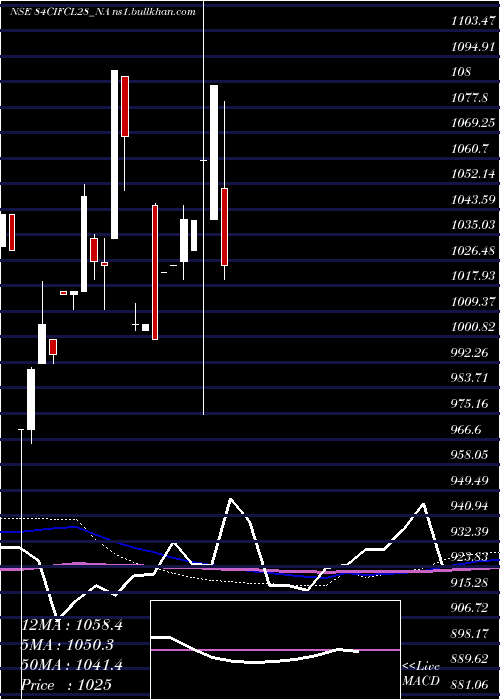Select the 923.83 price axis label
This screenshot has width=500, height=700.
pos(470,557)
